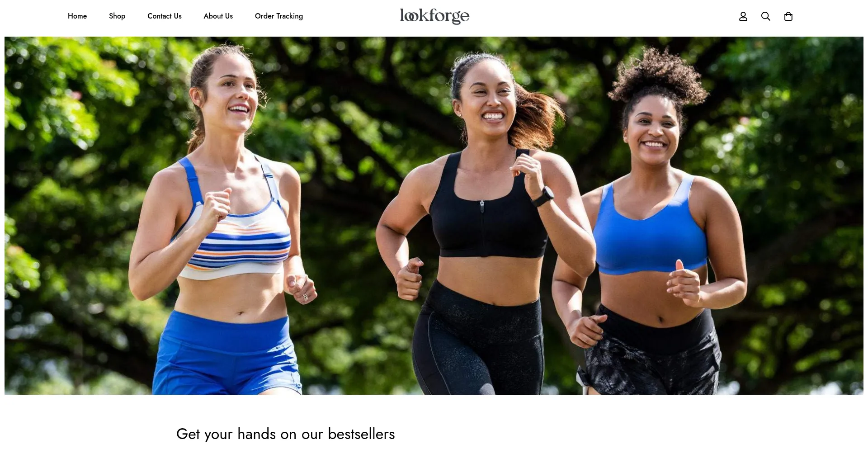Viewport: 868px width, 449px height.
Task: Open the user account icon
Action: pos(743,16)
